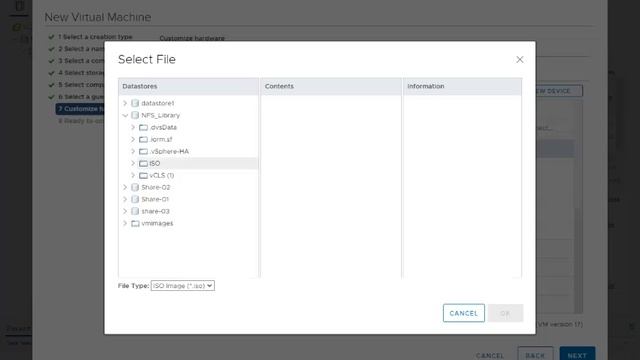Click the share-03 datastore icon
This screenshot has width=640, height=360.
135,211
